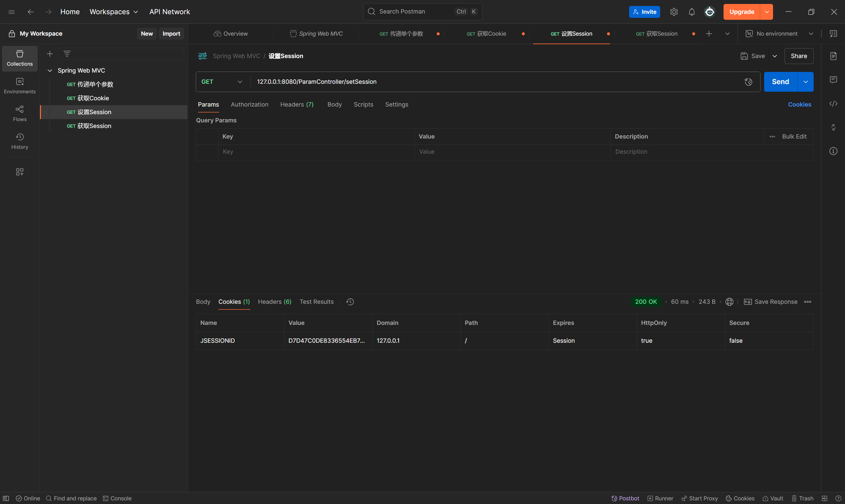Open the hamburger menu icon
Screen dimensions: 845x504
[x=12, y=12]
